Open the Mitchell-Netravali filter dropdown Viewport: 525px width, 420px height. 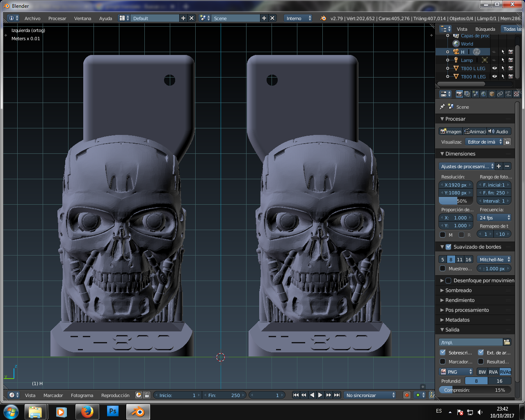click(x=494, y=260)
